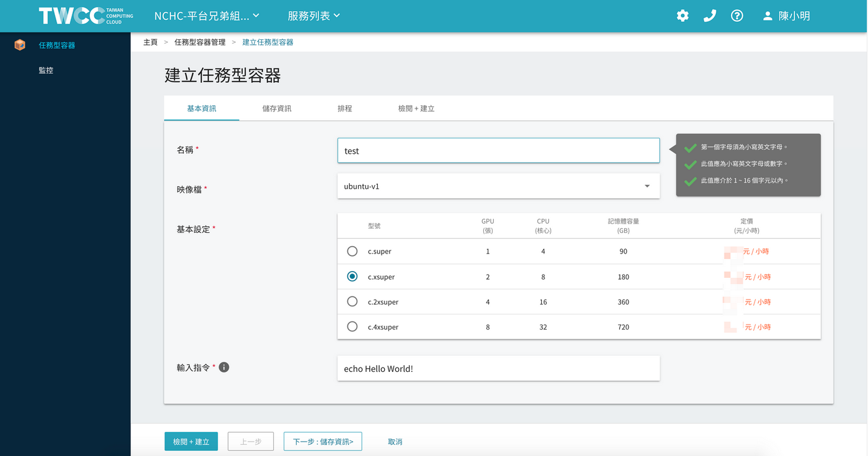Click the 取消 cancel link
Image resolution: width=868 pixels, height=456 pixels.
pos(395,442)
